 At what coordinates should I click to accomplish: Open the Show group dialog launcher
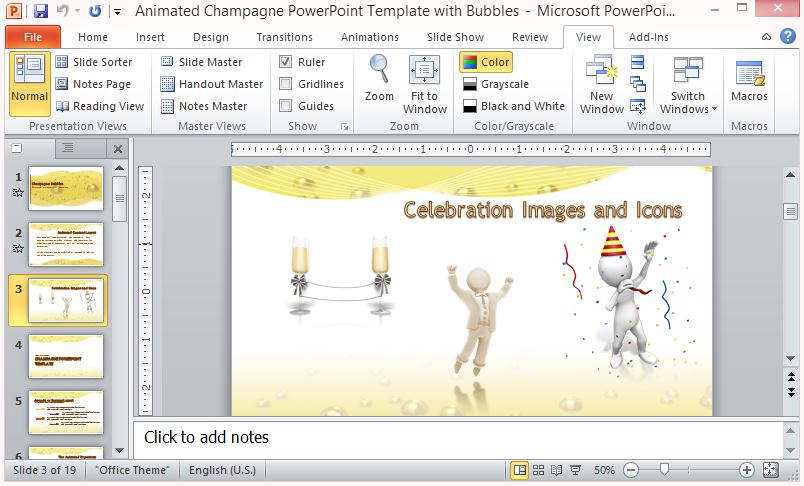pos(345,127)
